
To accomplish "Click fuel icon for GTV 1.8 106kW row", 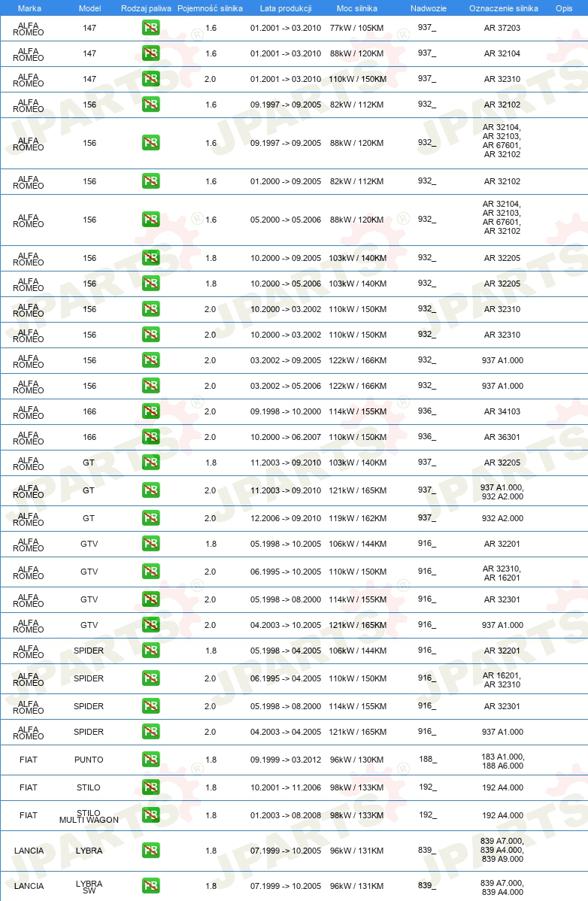I will [x=151, y=544].
